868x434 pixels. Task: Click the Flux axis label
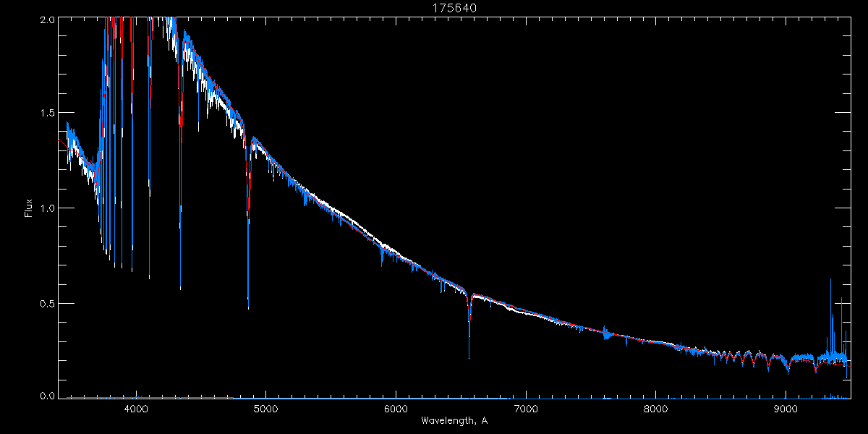pyautogui.click(x=29, y=208)
